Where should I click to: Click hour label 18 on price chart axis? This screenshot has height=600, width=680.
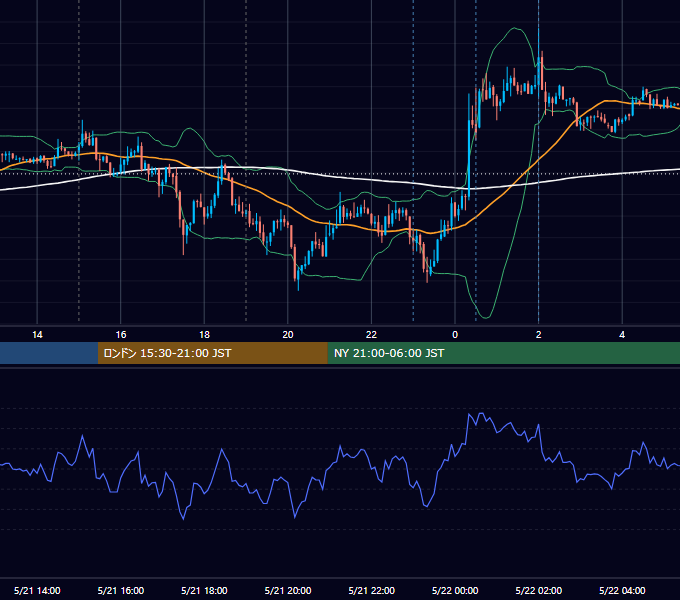204,335
